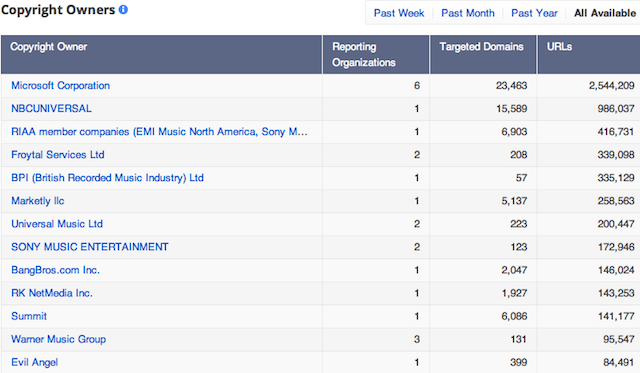Click the 335,129 URLs value for BPI
The image size is (640, 373).
click(616, 178)
